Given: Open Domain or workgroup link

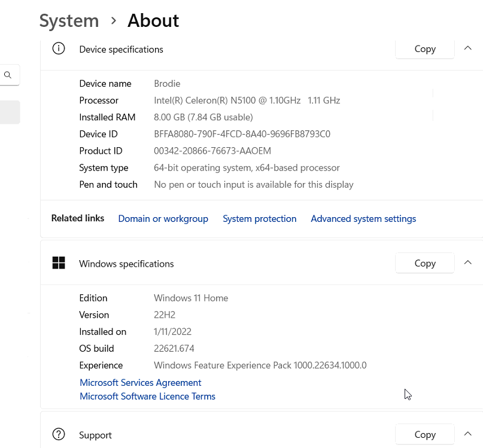Looking at the screenshot, I should point(163,218).
